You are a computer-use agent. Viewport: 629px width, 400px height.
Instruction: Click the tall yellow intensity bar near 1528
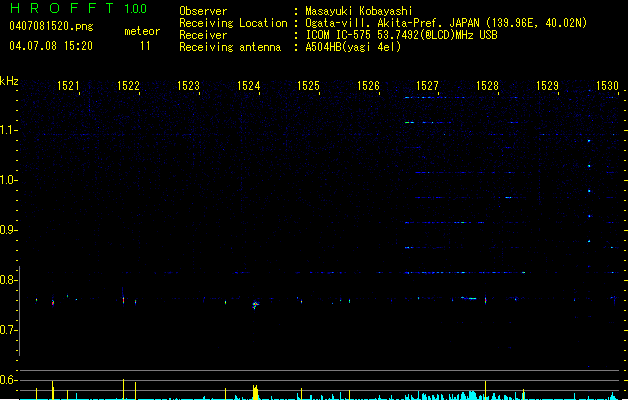pos(485,390)
